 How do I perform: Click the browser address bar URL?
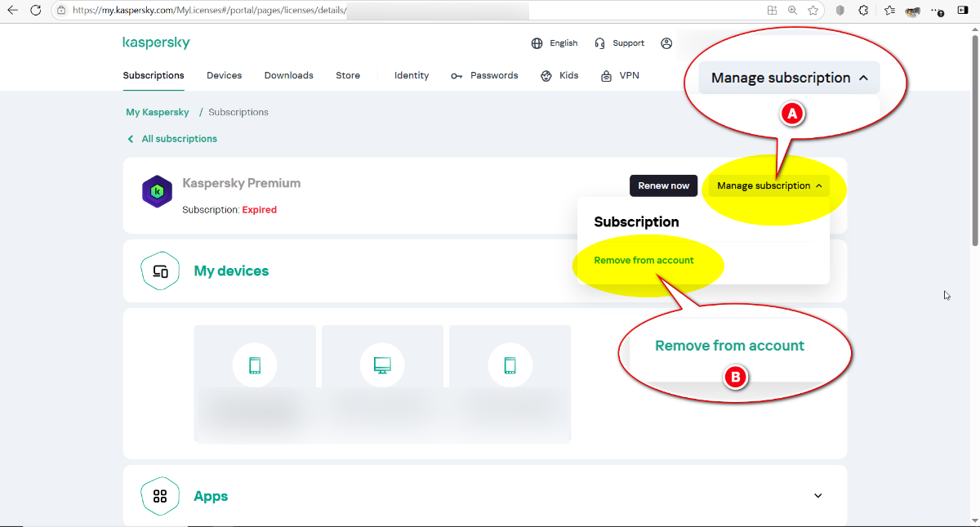point(210,11)
